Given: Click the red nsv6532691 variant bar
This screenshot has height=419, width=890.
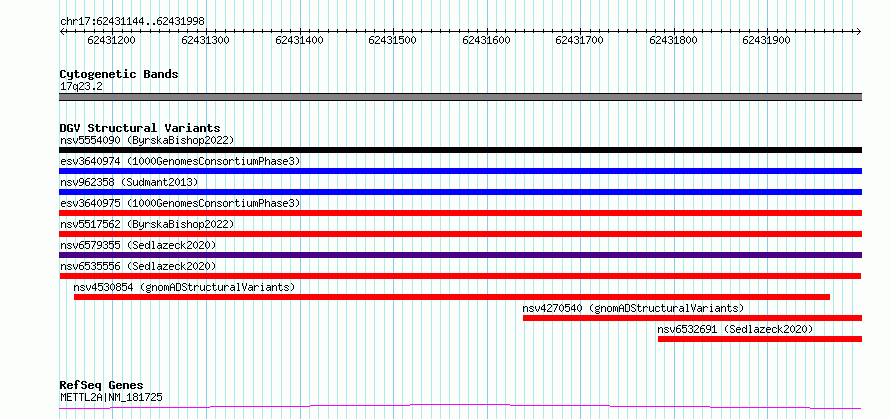Looking at the screenshot, I should click(x=760, y=339).
